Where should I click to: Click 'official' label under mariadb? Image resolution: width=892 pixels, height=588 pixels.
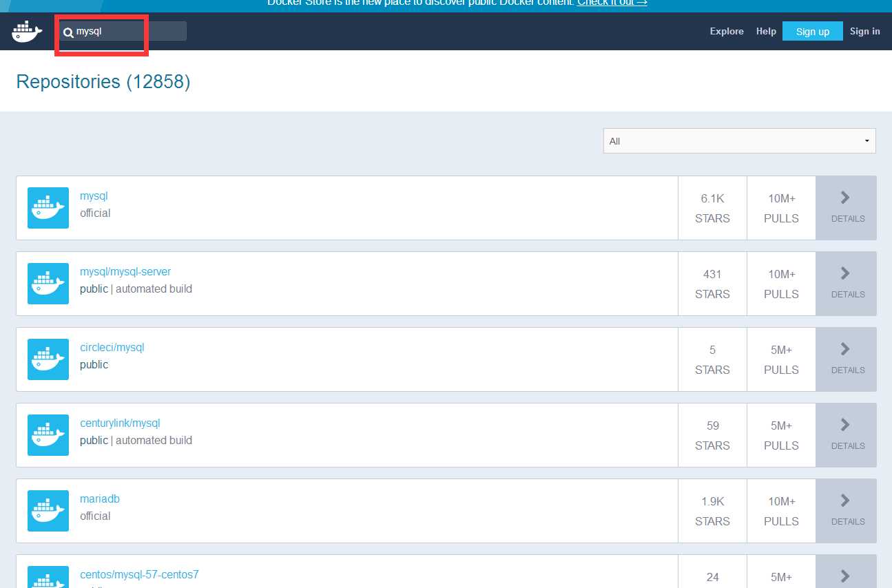[x=95, y=516]
